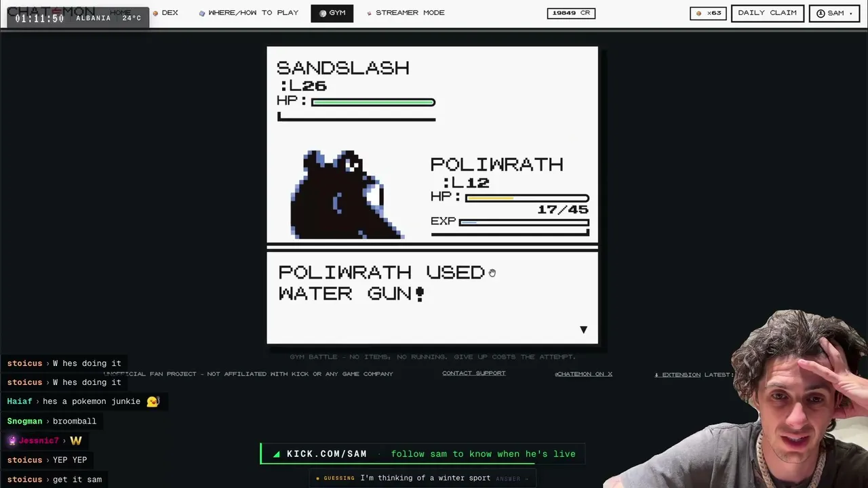The height and width of the screenshot is (488, 868).
Task: Click the SANDSLASH name label
Action: click(343, 68)
